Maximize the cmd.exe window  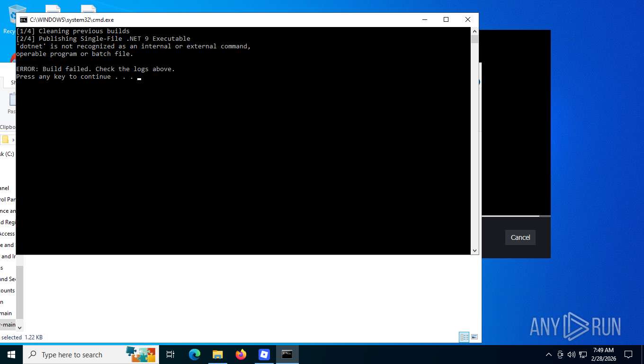coord(446,20)
